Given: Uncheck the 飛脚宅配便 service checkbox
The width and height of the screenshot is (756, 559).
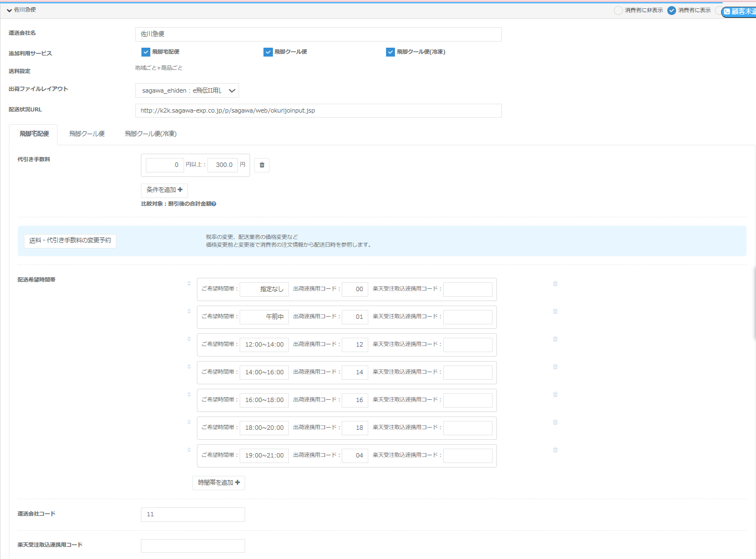Looking at the screenshot, I should click(146, 52).
